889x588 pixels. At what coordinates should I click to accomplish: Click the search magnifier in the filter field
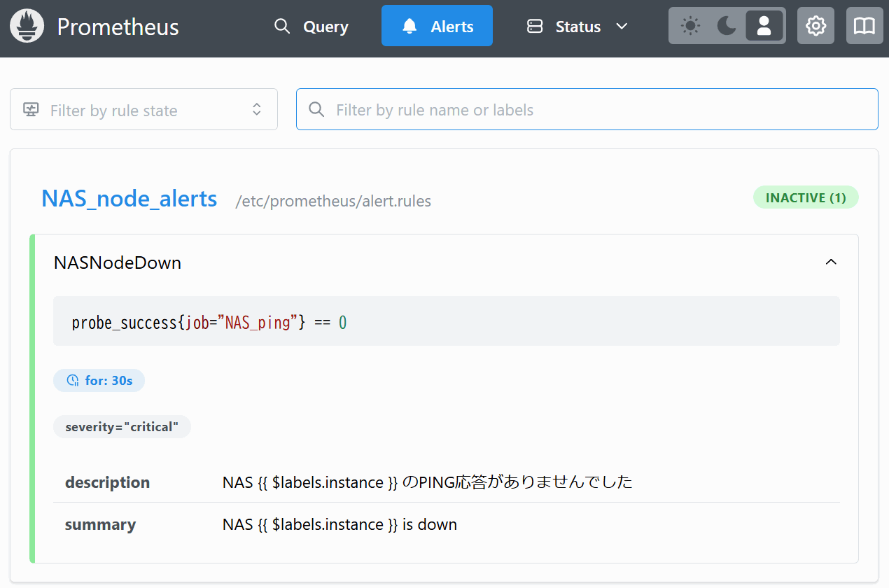click(316, 110)
